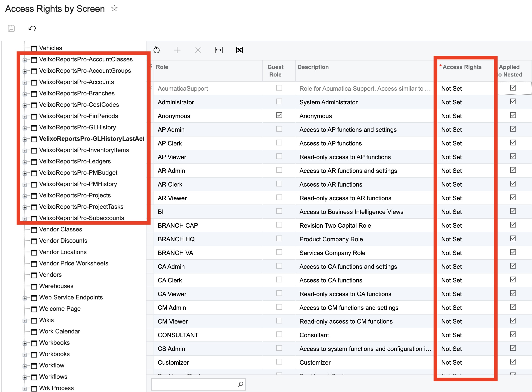Click the VelixoReportsPro-Ledgers screen icon
The width and height of the screenshot is (532, 392).
[x=34, y=162]
